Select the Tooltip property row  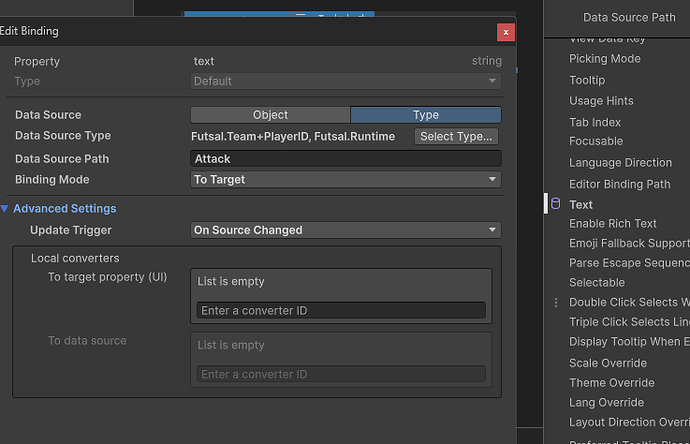pos(587,80)
